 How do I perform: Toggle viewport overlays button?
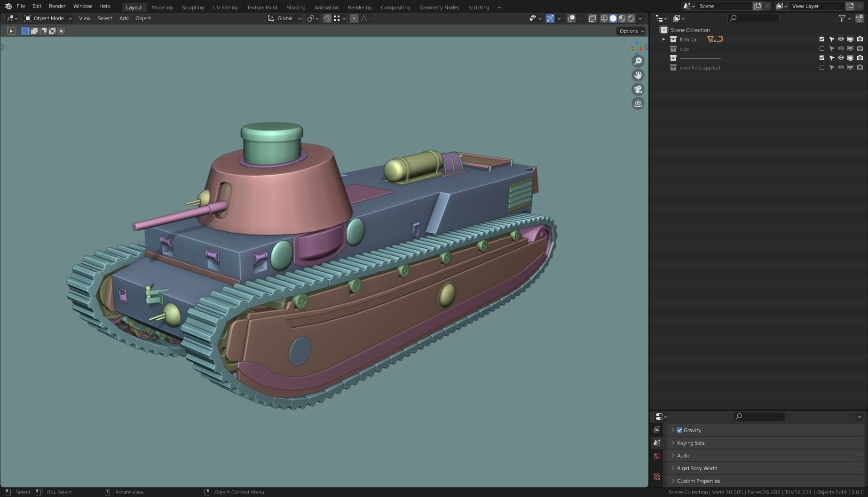(571, 18)
